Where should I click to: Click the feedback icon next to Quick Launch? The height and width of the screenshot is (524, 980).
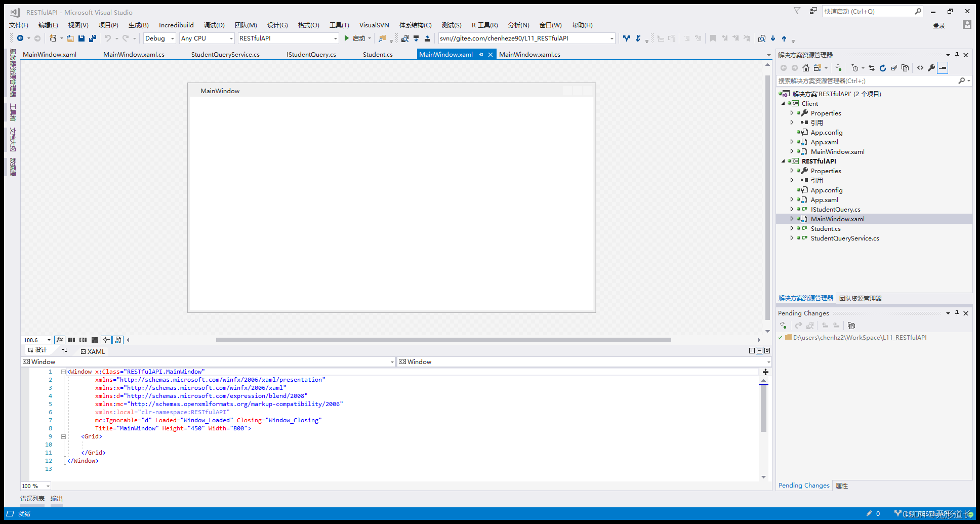click(x=813, y=11)
